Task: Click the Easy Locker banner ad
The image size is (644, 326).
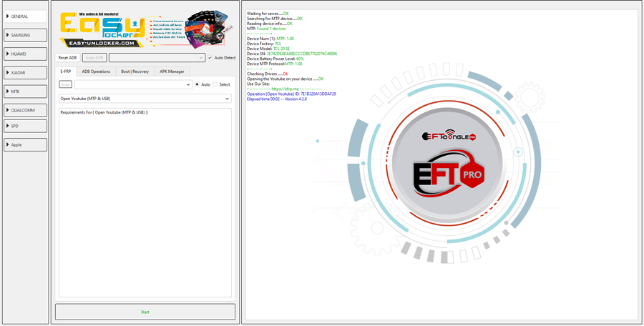Action: [147, 30]
